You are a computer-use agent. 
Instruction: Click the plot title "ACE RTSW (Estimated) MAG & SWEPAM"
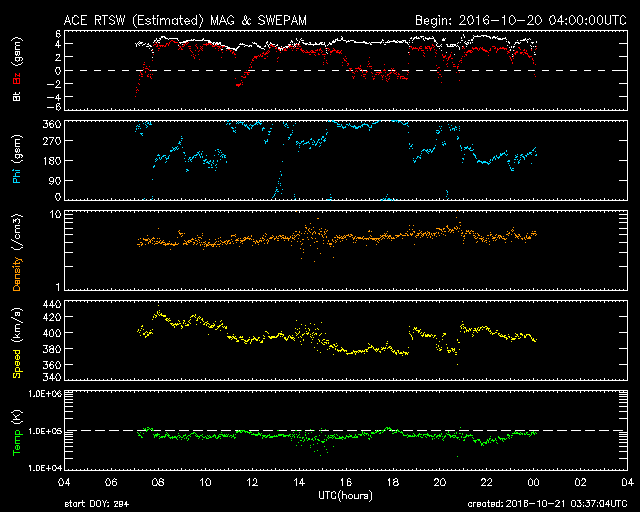tap(185, 20)
